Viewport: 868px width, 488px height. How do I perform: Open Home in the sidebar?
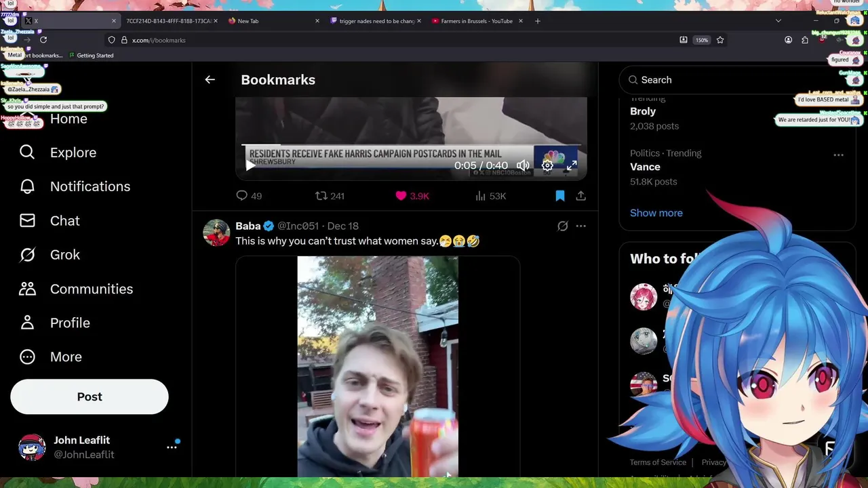(x=68, y=119)
